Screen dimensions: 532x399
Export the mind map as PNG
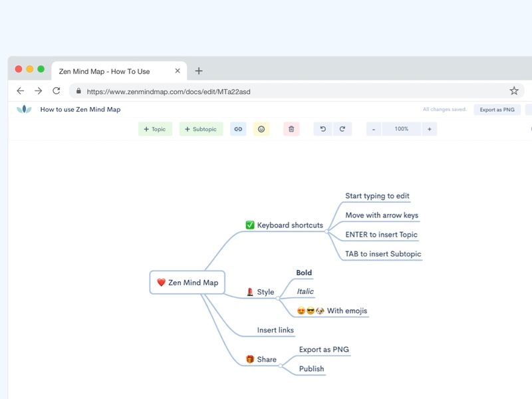click(x=497, y=109)
